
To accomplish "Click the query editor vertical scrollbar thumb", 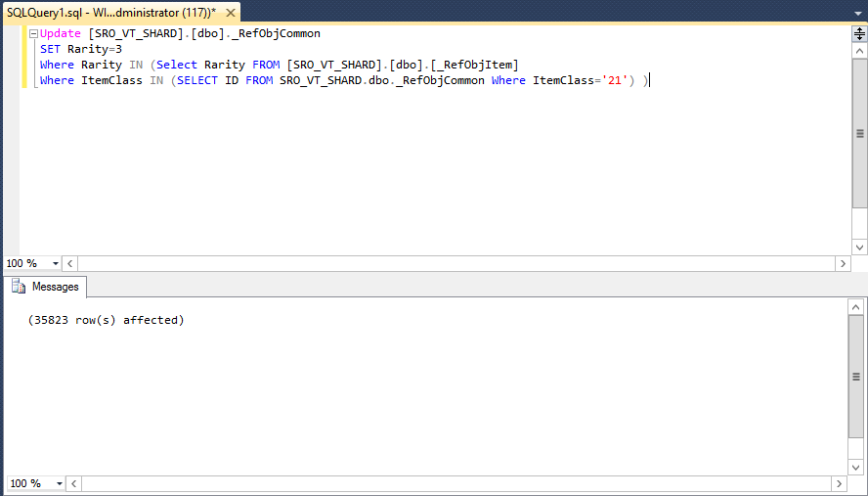I will (859, 134).
